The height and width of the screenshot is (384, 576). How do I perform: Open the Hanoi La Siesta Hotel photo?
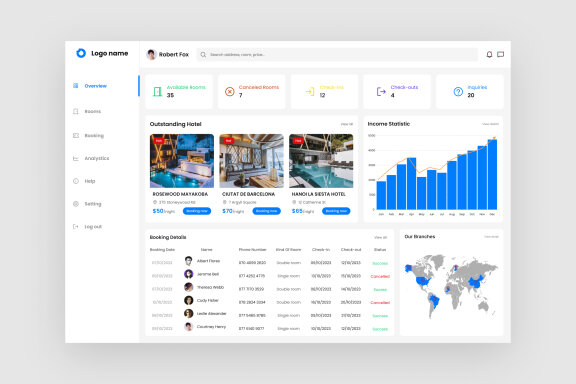click(x=321, y=161)
